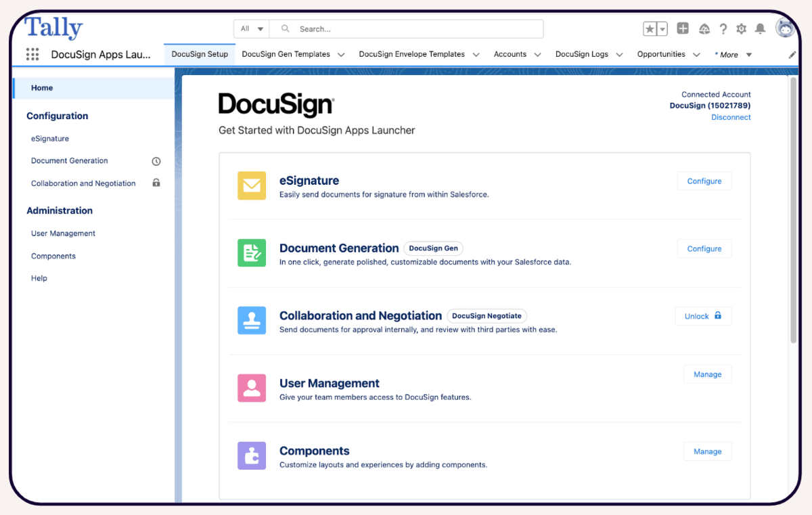Click the eSignature envelope icon
Image resolution: width=812 pixels, height=515 pixels.
pos(252,185)
